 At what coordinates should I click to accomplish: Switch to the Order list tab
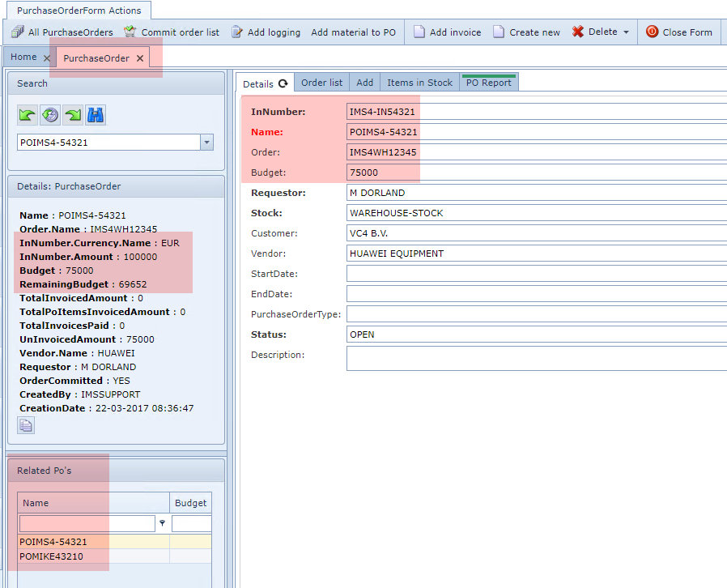[x=321, y=83]
